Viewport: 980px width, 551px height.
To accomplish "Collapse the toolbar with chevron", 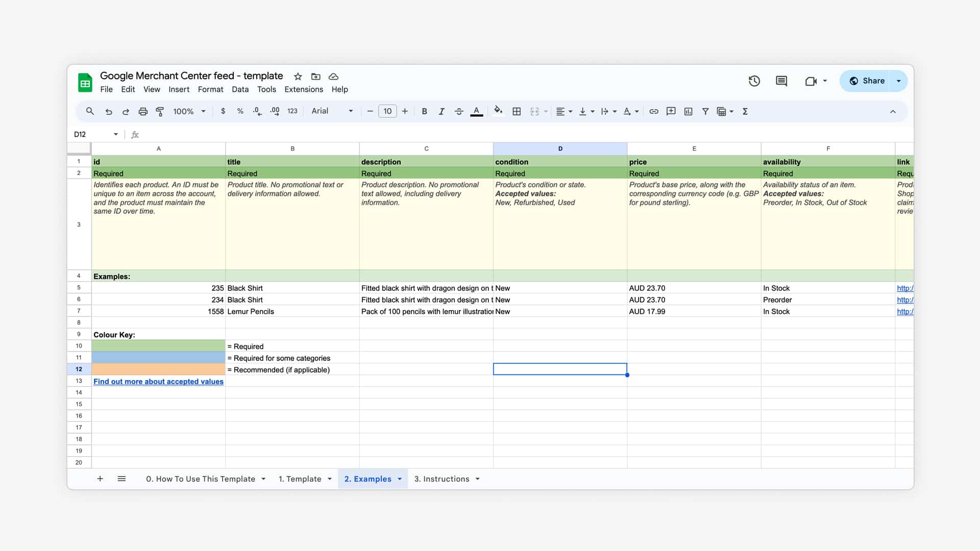I will [893, 111].
